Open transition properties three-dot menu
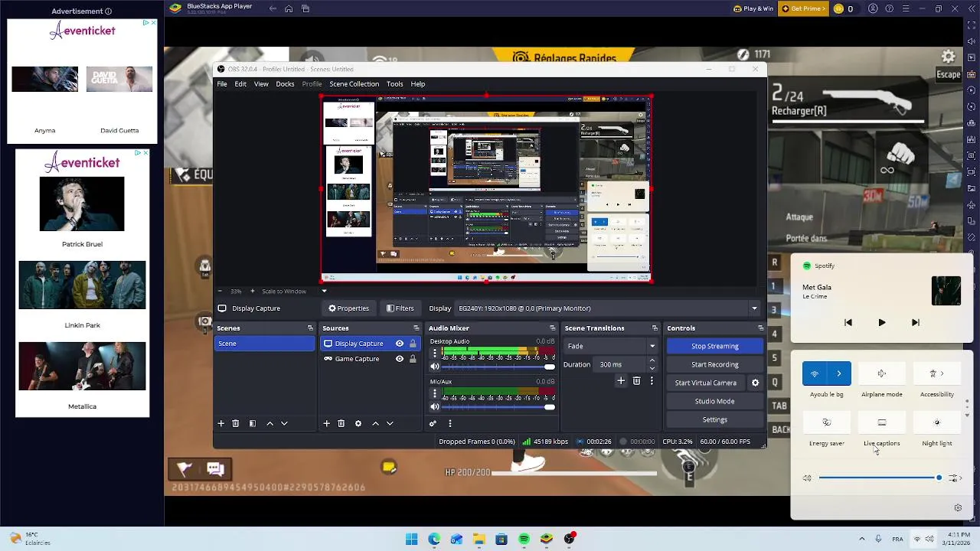Viewport: 980px width, 551px height. click(652, 380)
